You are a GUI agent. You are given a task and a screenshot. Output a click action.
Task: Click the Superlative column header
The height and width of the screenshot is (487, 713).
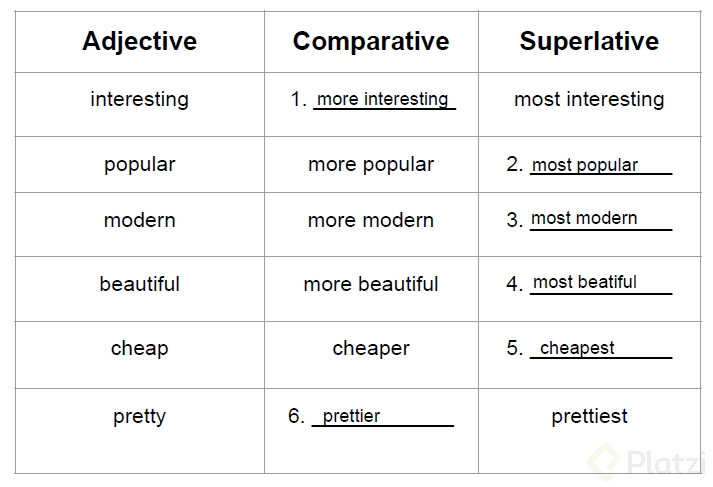589,41
